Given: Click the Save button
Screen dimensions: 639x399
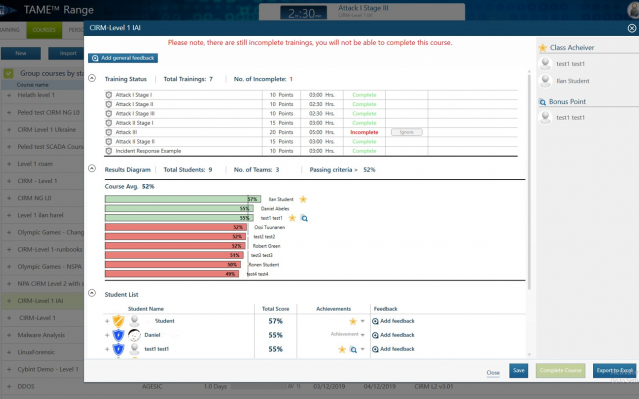Looking at the screenshot, I should 518,370.
